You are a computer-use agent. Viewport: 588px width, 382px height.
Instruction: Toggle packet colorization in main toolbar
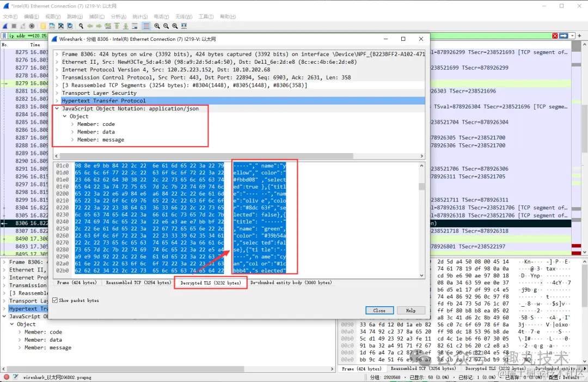pyautogui.click(x=146, y=26)
